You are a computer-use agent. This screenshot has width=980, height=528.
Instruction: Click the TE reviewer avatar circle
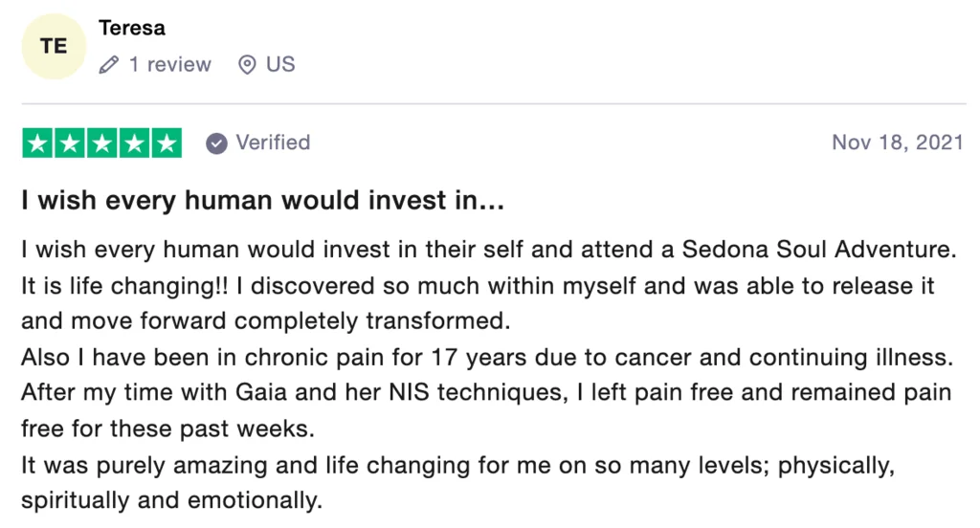(55, 46)
